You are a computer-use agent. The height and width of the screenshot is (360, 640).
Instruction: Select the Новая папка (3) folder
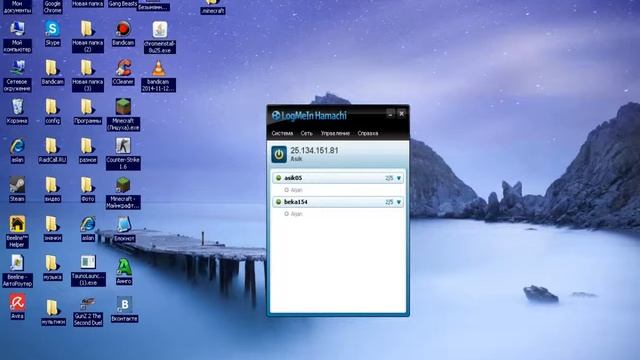87,76
